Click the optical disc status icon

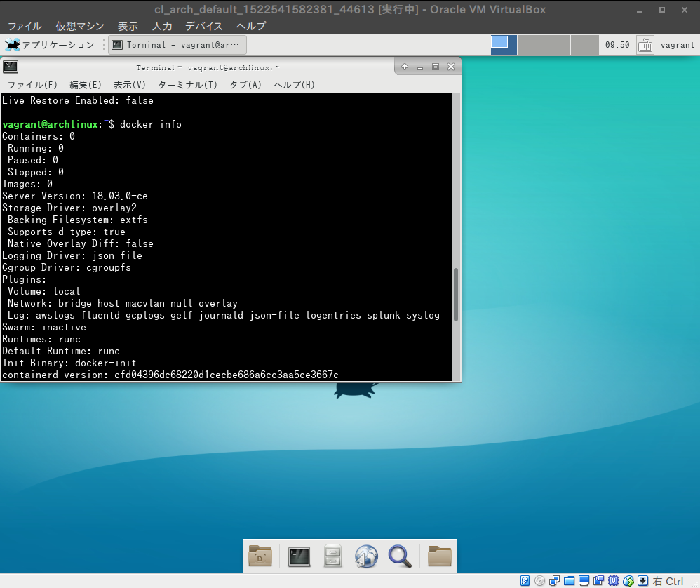coord(540,581)
